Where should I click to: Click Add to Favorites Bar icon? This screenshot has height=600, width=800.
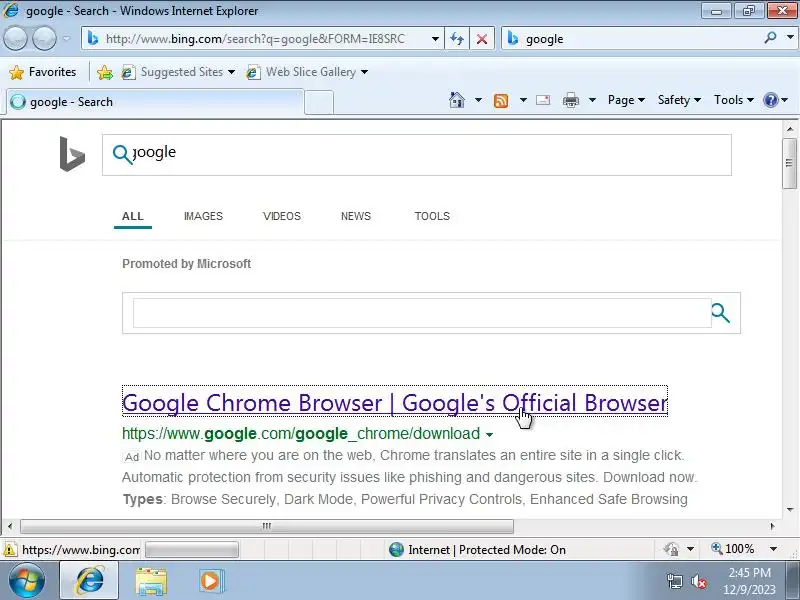[x=105, y=72]
